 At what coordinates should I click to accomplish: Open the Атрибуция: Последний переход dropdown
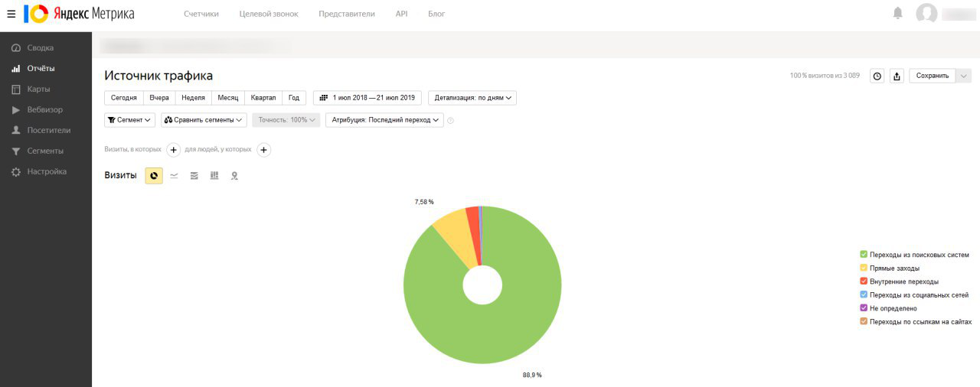click(x=384, y=120)
